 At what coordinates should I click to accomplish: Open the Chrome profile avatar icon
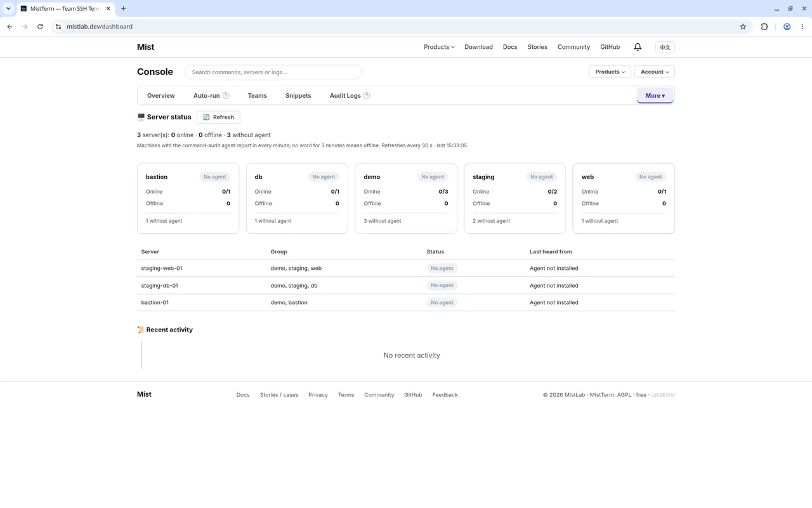click(x=787, y=27)
